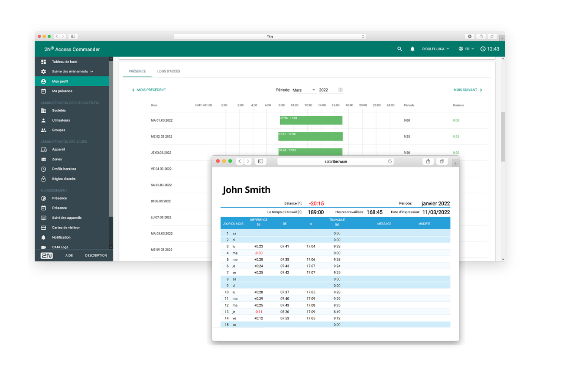This screenshot has width=588, height=368.
Task: Click the search magnifier icon in header
Action: tap(400, 49)
